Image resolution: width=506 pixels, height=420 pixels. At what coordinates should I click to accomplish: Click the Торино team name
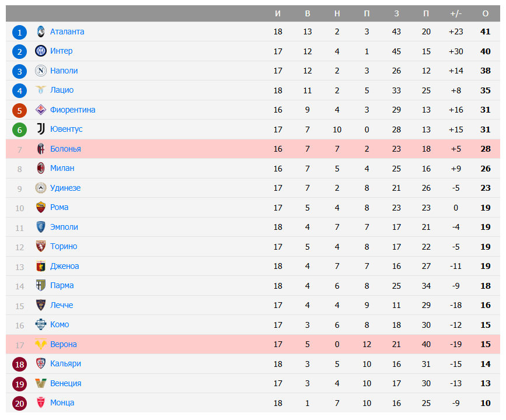click(x=64, y=246)
